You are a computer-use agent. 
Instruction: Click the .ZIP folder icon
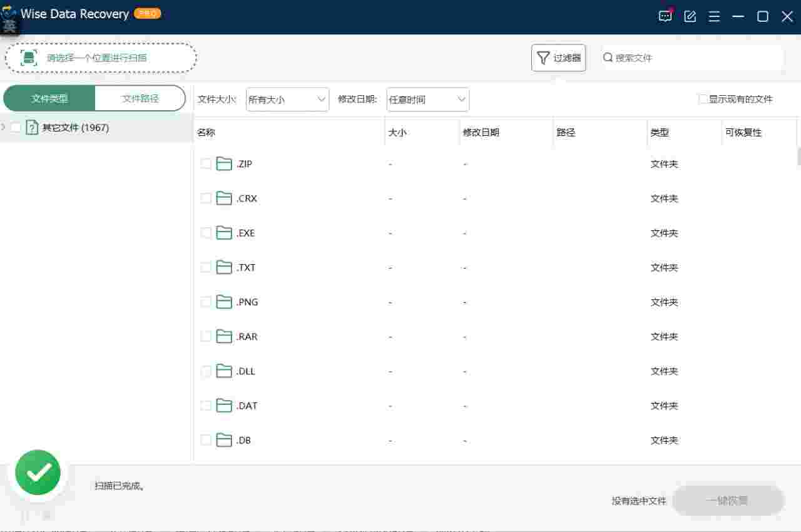point(224,164)
